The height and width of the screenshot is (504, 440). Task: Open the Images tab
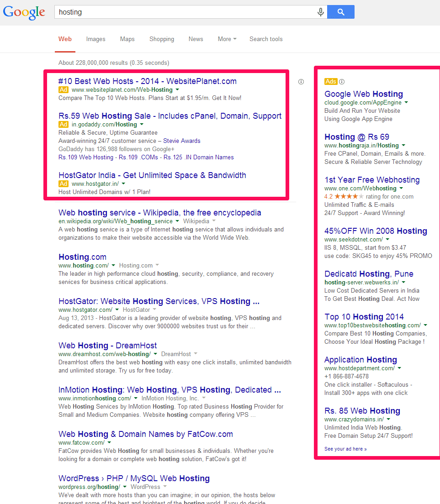[x=95, y=39]
